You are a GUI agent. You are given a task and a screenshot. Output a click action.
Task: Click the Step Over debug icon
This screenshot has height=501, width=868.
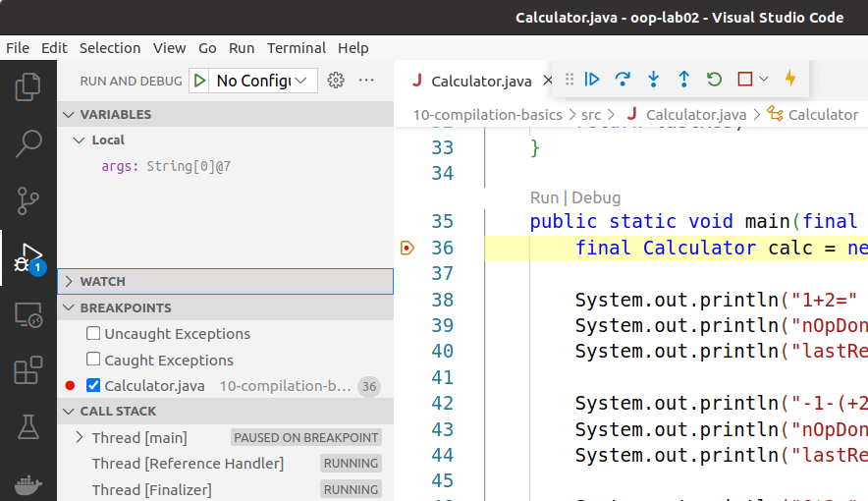[x=623, y=80]
